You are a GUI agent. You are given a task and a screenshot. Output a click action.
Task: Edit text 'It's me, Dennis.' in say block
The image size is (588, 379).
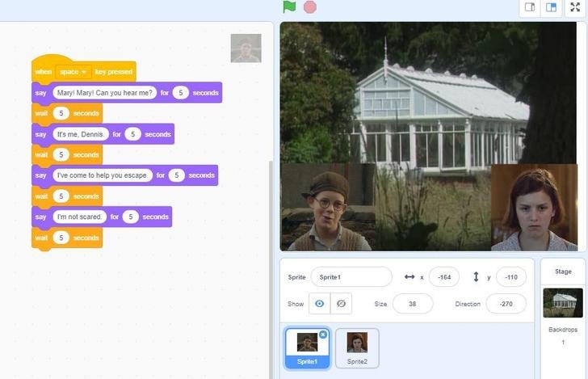(x=81, y=134)
